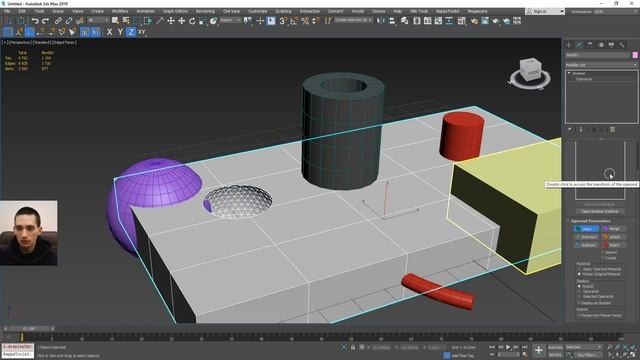Viewport: 640px width, 360px height.
Task: Open the Selection Filter dropdown
Action: coord(98,20)
